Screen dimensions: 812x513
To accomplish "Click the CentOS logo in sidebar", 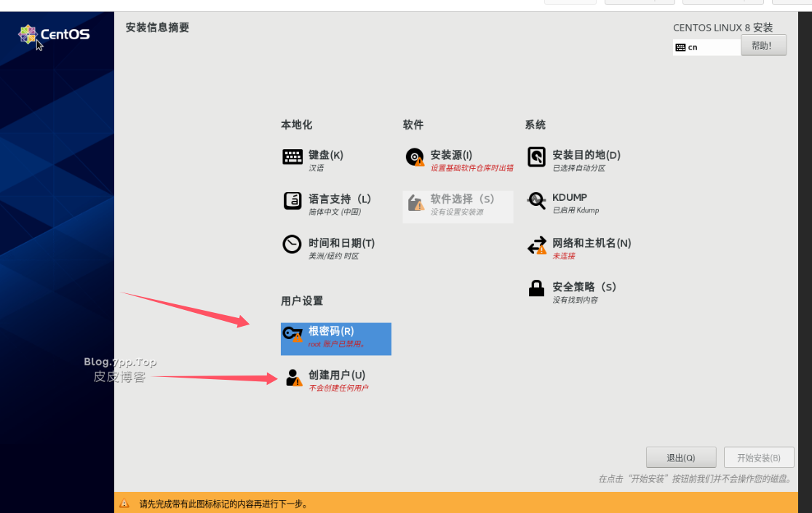I will coord(55,33).
